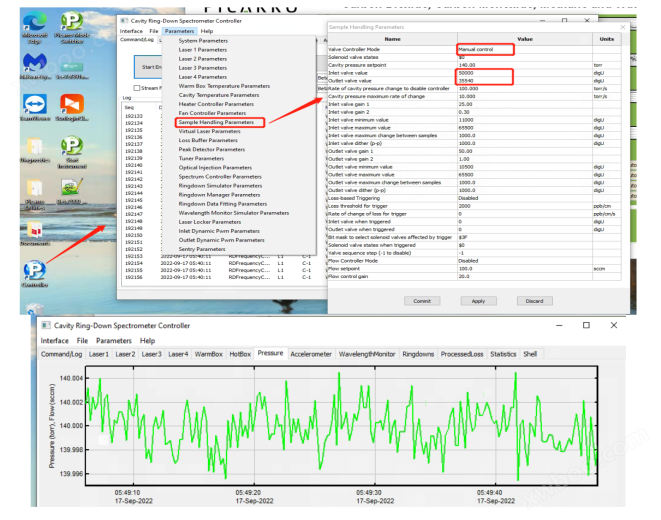Click the Flow Controller Mode value Disabled
Viewport: 661px width, 520px height.
[525, 261]
